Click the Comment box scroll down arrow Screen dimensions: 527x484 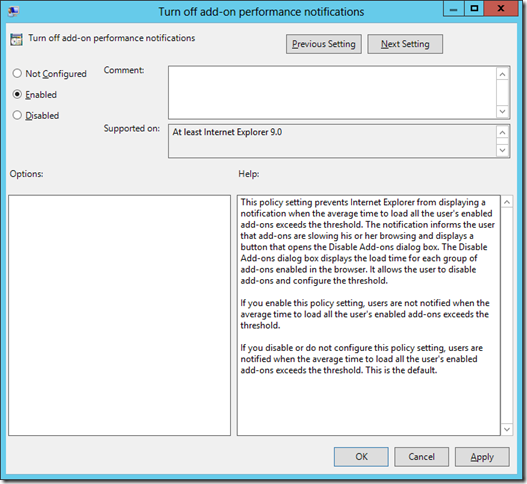point(502,111)
